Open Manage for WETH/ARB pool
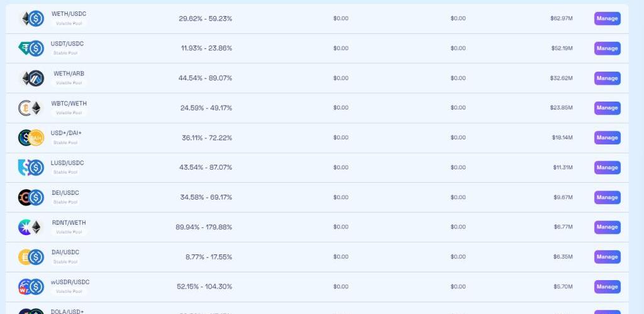Viewport: 644px width, 314px height. [x=607, y=78]
